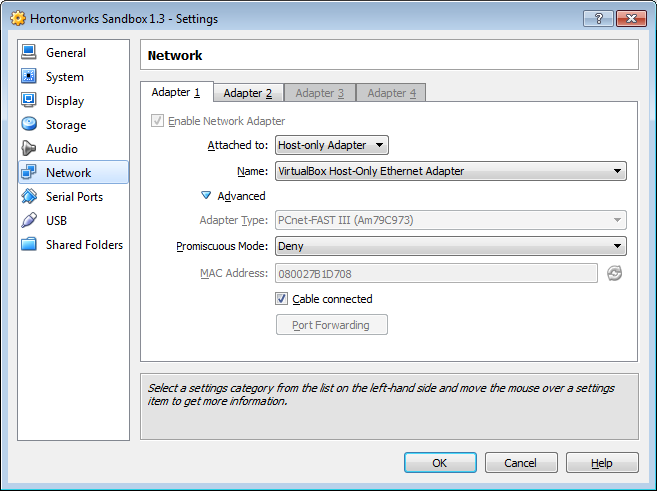Open the adapter Name dropdown
The image size is (657, 491).
click(451, 171)
